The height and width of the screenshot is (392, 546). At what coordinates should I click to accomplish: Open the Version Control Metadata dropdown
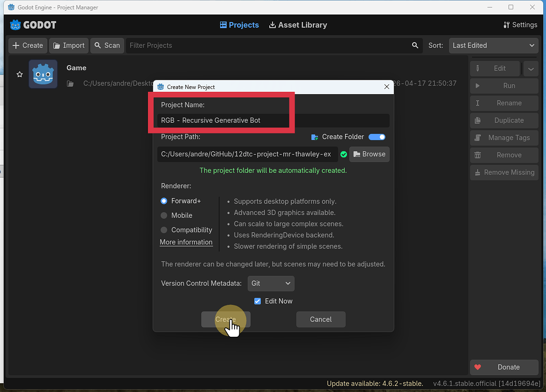(x=271, y=283)
